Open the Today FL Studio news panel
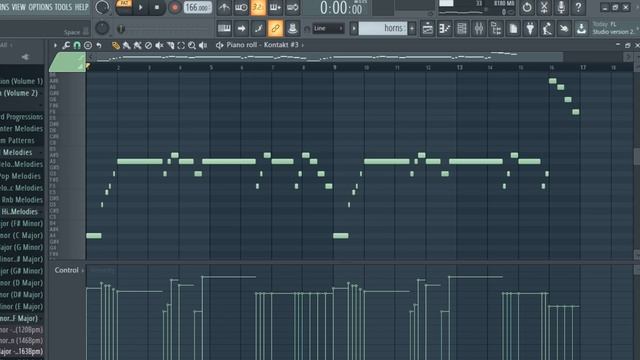The width and height of the screenshot is (640, 360). [x=616, y=28]
